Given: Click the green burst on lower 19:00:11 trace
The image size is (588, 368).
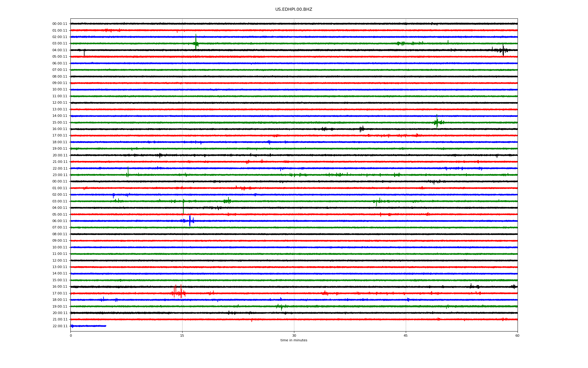Looking at the screenshot, I should tap(281, 306).
